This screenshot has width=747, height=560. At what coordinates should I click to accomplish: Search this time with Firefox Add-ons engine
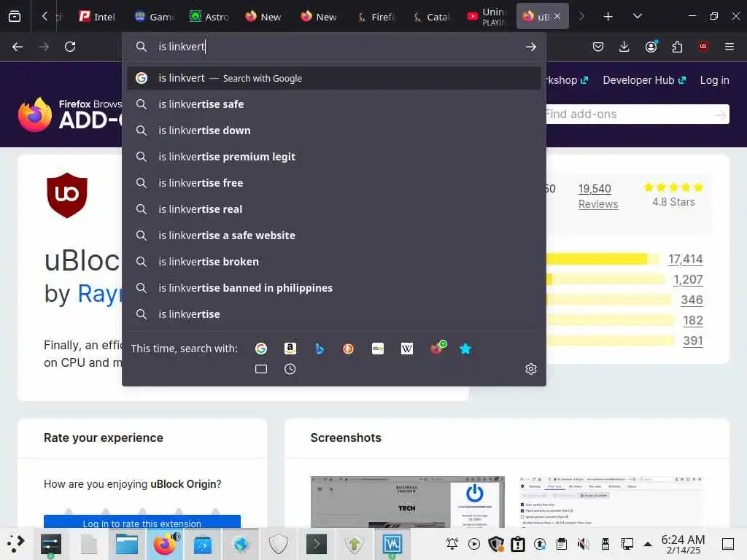coord(438,347)
